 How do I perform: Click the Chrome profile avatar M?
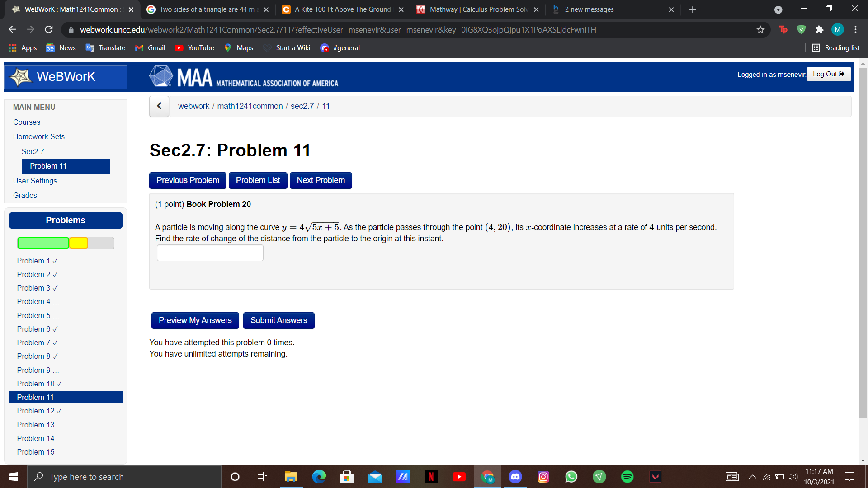click(x=838, y=29)
